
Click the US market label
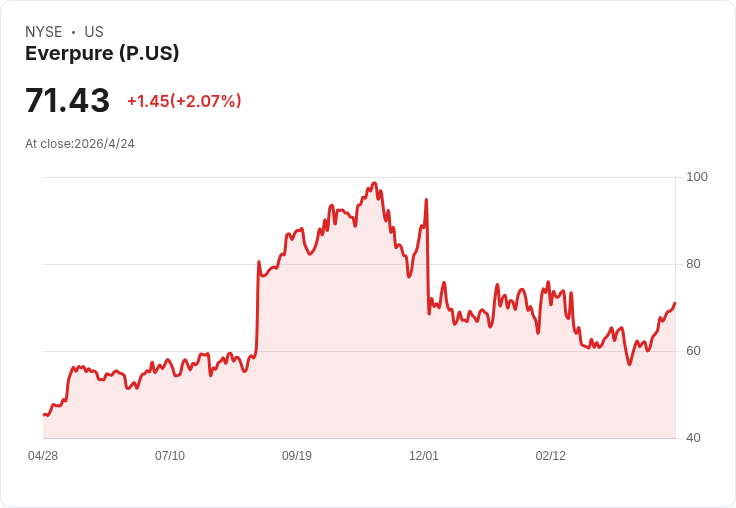point(94,32)
